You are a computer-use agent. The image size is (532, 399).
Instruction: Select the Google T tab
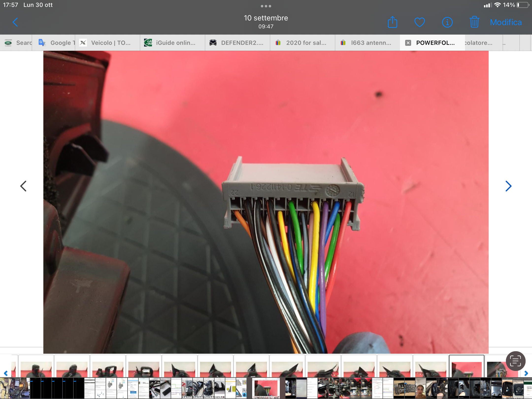53,43
